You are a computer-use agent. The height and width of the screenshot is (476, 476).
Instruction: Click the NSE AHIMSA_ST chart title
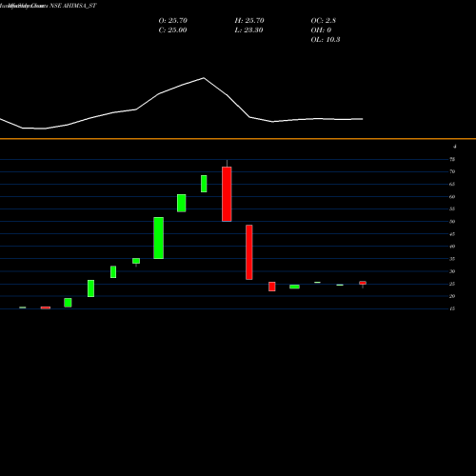point(73,6)
